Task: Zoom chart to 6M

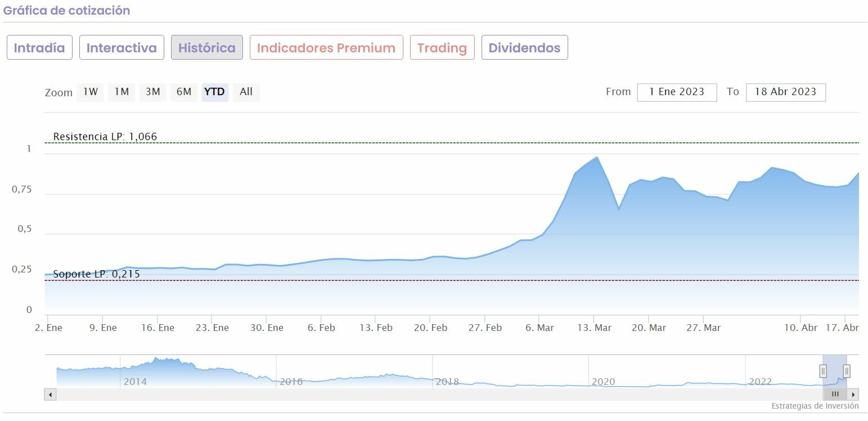Action: click(184, 92)
